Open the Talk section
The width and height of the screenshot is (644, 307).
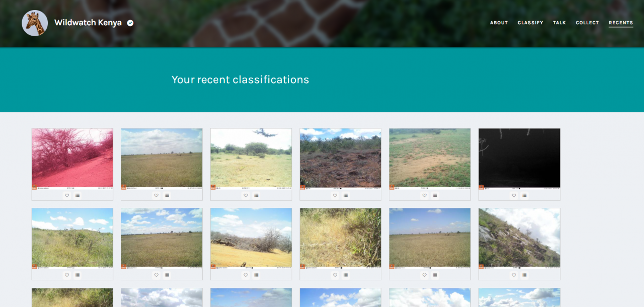pos(559,23)
